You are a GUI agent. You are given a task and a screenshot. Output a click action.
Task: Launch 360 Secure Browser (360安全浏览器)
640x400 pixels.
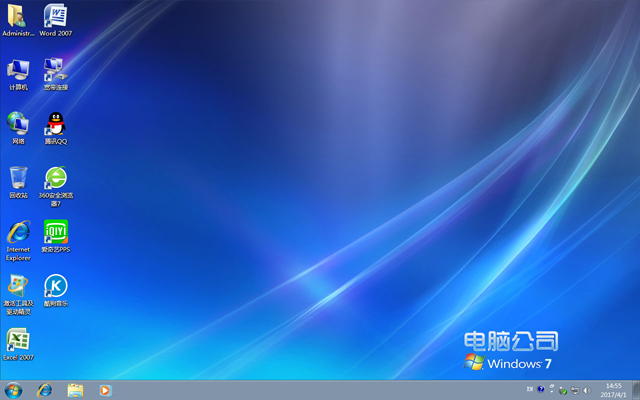tap(55, 178)
